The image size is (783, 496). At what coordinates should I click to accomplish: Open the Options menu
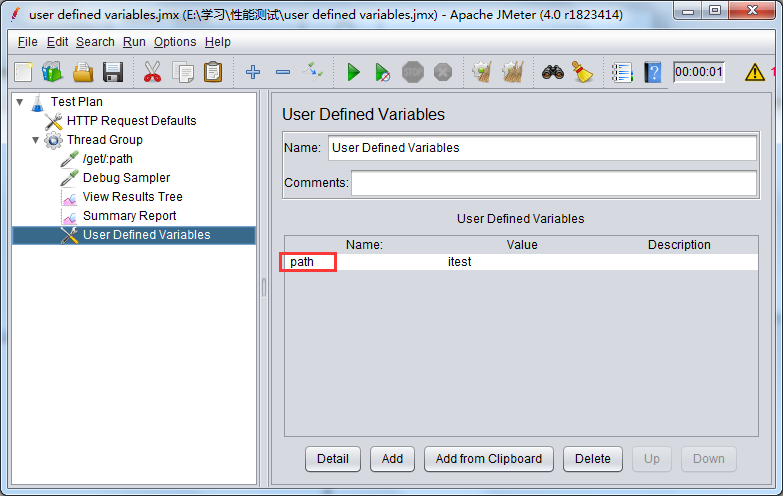(x=175, y=42)
